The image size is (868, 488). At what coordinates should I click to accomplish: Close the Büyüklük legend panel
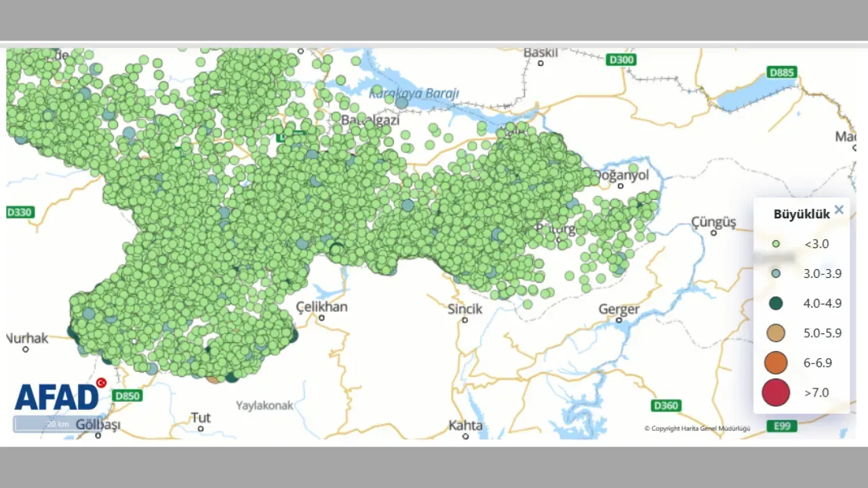tap(839, 210)
